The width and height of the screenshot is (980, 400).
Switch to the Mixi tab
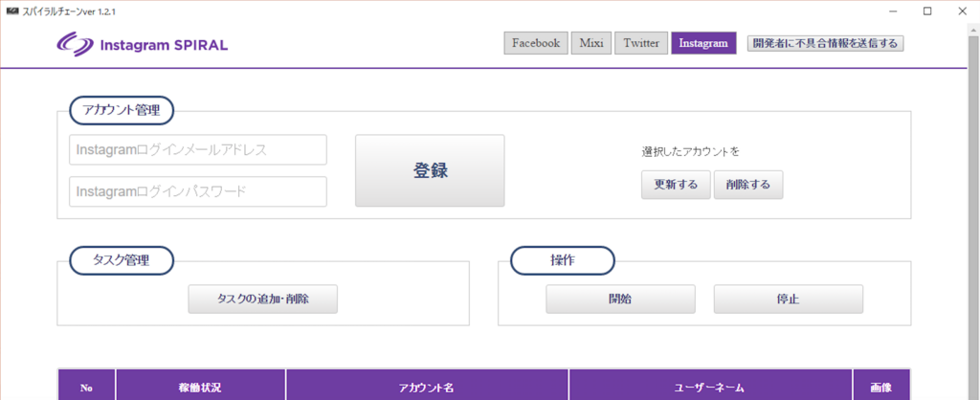pos(591,43)
